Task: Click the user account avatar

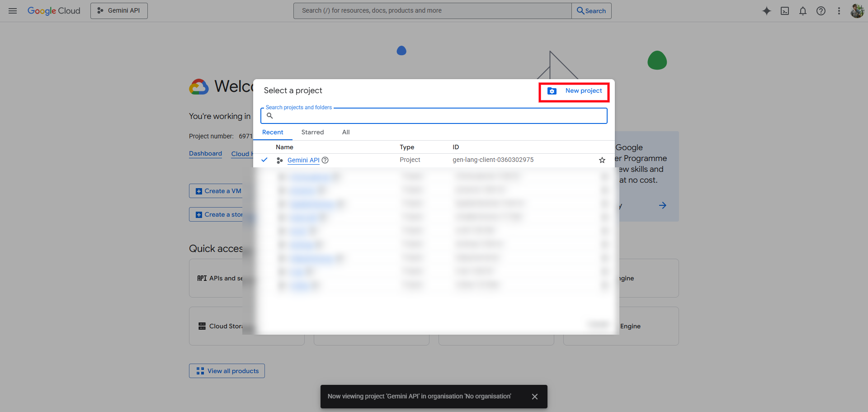Action: tap(857, 11)
